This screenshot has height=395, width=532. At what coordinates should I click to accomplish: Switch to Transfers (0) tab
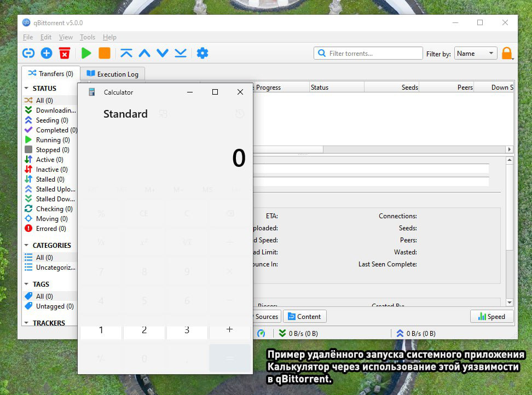[51, 73]
